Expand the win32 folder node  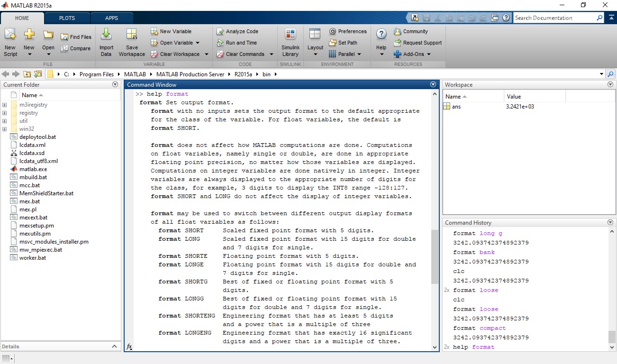4,129
